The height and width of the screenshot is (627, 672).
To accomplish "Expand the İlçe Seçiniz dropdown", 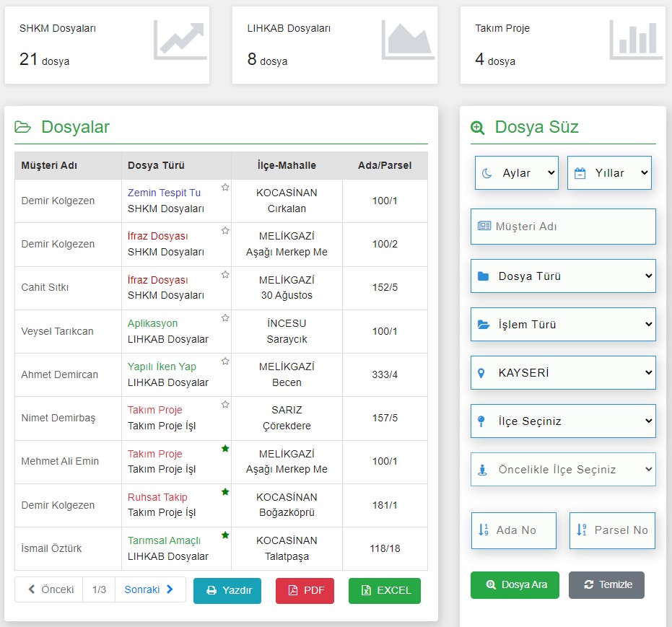I will [x=563, y=421].
